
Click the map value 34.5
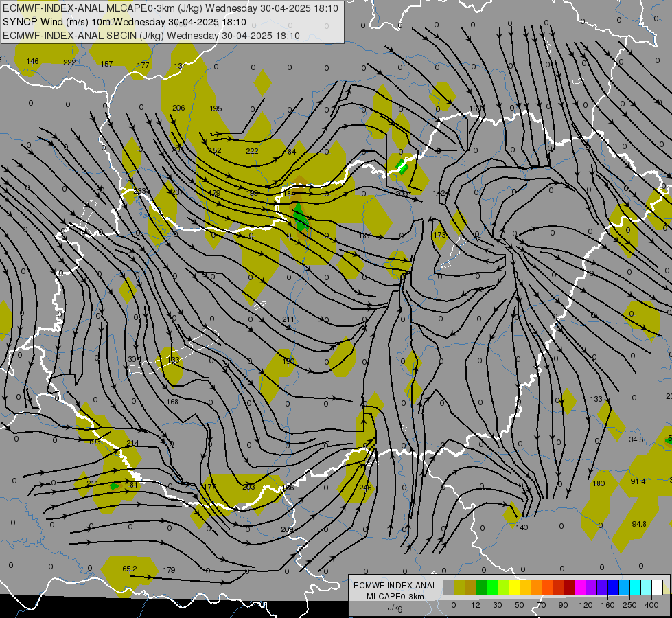click(x=636, y=439)
